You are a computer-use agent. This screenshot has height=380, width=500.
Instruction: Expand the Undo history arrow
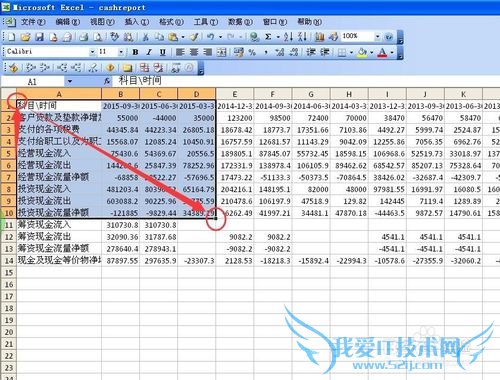[x=220, y=37]
